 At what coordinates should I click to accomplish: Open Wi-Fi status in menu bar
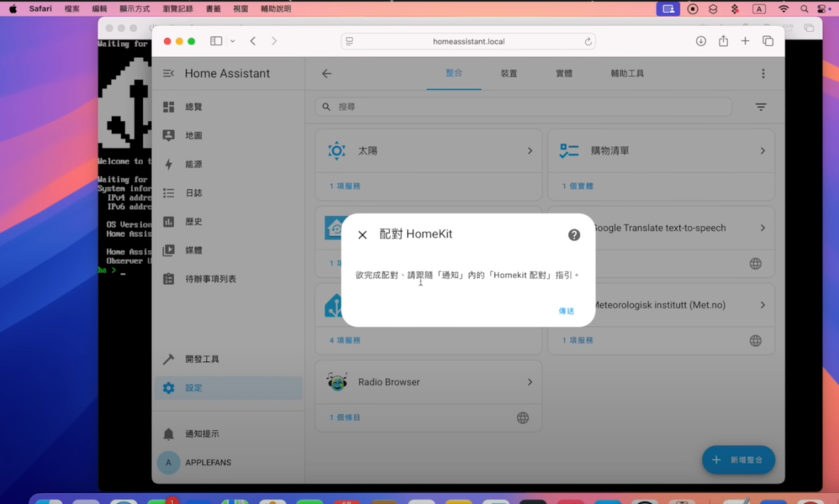(783, 9)
